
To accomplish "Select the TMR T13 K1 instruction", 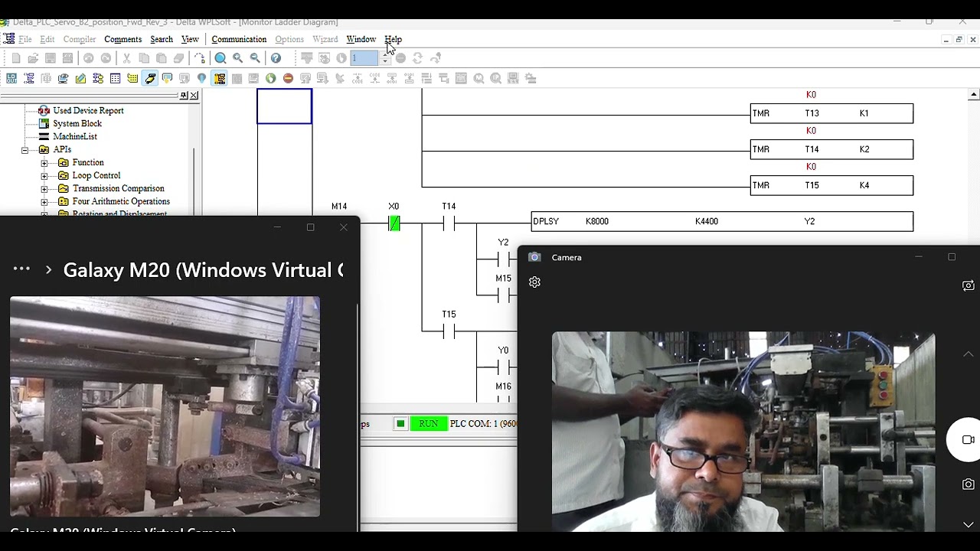I will point(831,113).
